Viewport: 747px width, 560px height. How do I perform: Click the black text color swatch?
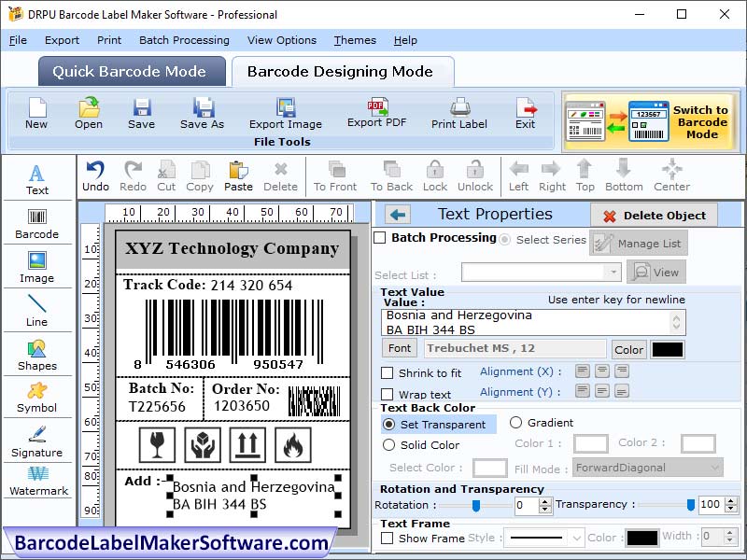[668, 349]
